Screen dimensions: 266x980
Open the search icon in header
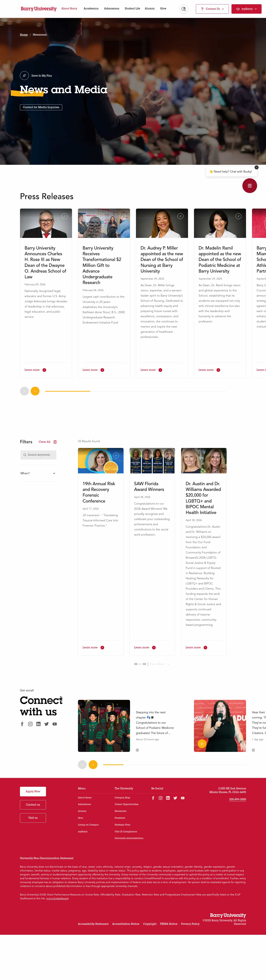pos(183,9)
